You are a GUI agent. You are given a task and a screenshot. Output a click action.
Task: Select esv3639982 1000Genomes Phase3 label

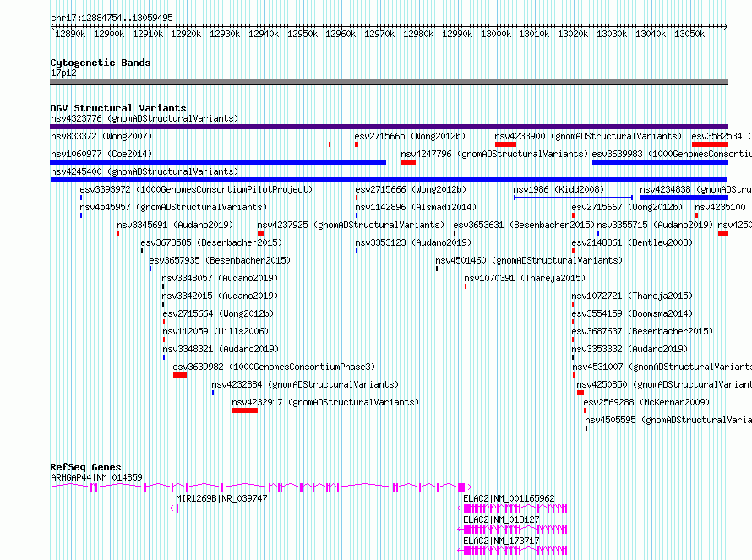click(x=274, y=367)
